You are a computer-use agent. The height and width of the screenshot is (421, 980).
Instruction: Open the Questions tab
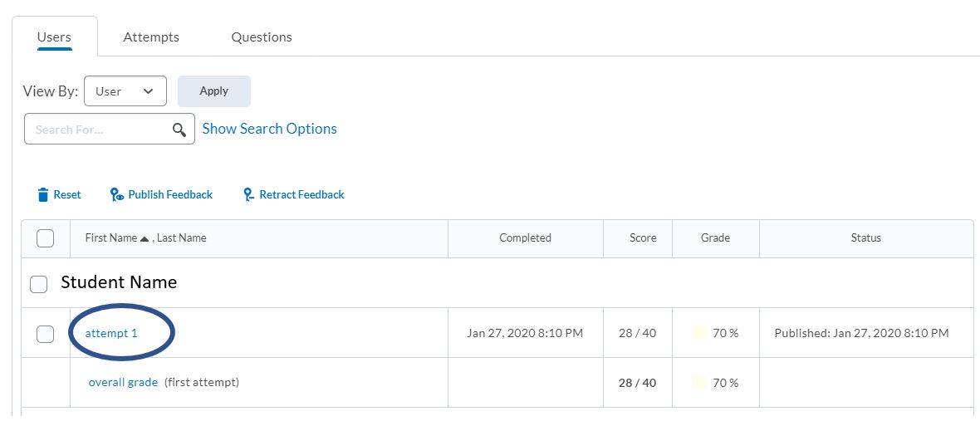click(262, 37)
